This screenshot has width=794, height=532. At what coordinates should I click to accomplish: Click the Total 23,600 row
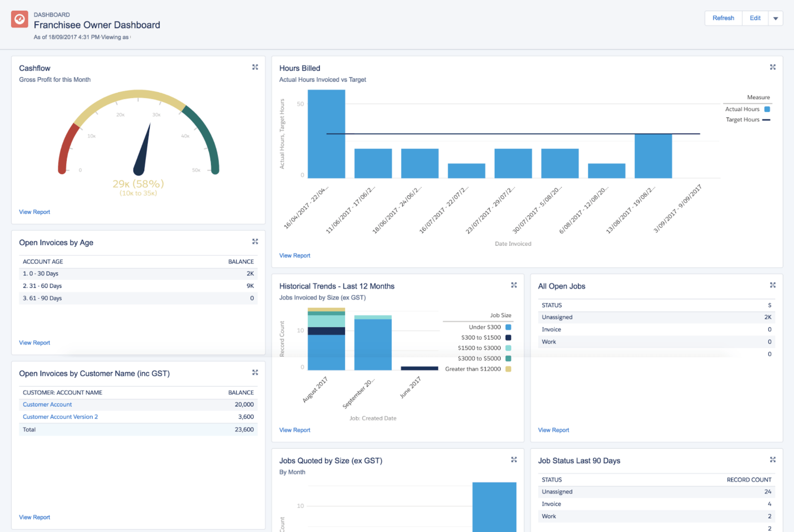138,429
